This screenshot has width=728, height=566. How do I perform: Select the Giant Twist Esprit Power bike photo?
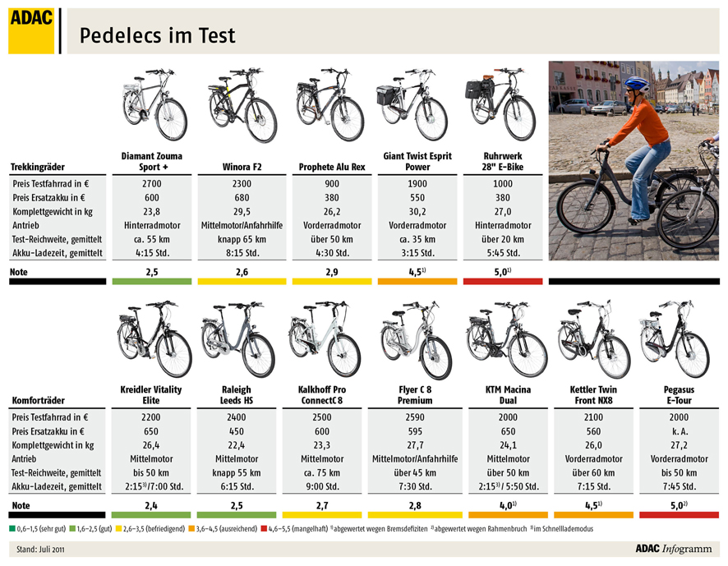(x=417, y=108)
